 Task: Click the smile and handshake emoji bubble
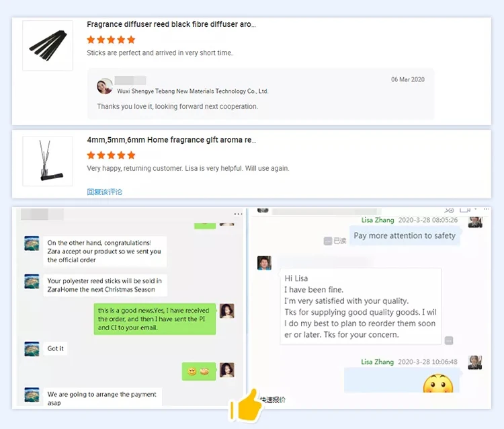click(199, 371)
